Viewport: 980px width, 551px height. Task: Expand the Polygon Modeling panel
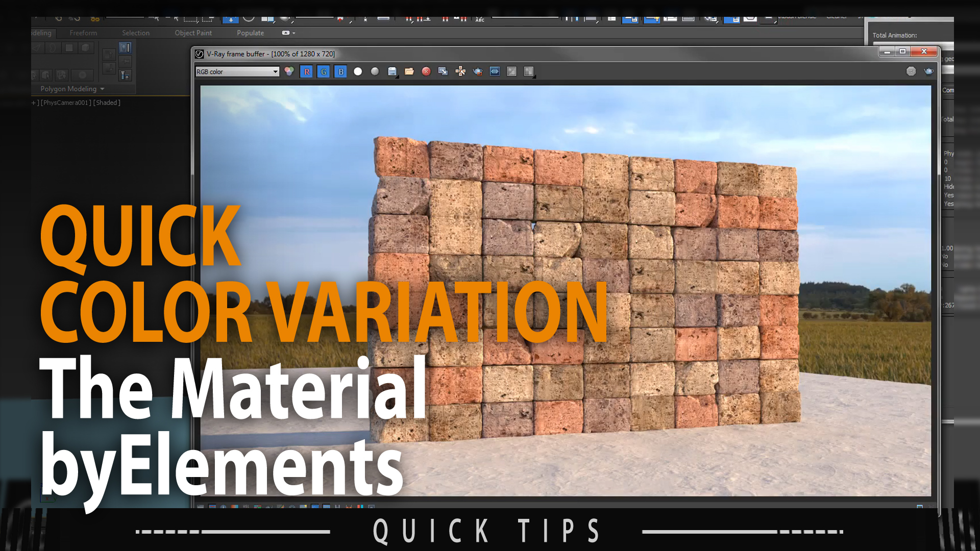(72, 89)
